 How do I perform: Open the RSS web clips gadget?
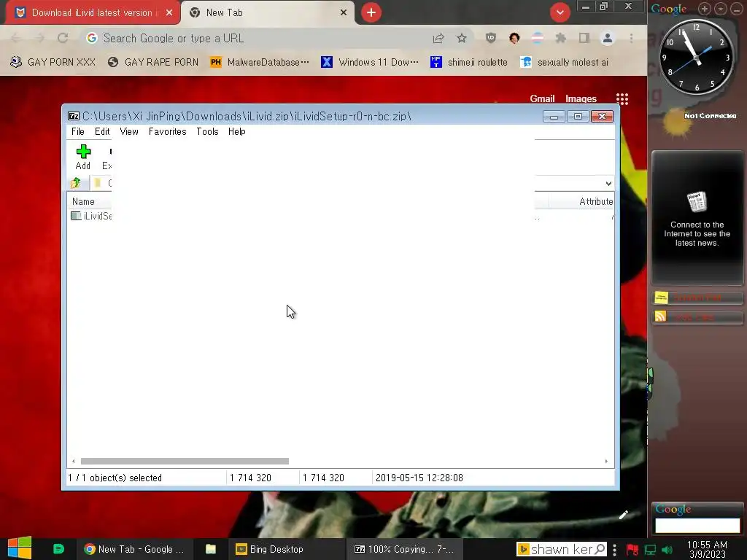tap(697, 317)
